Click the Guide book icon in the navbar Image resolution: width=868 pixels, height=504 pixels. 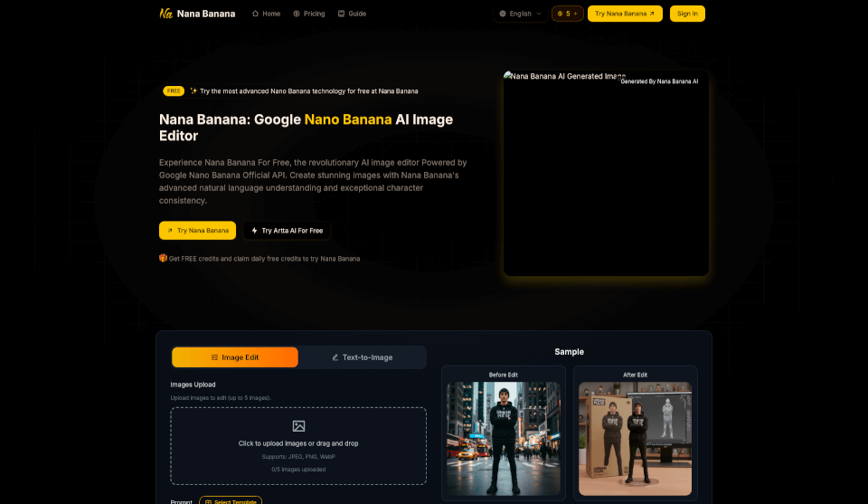pyautogui.click(x=341, y=14)
